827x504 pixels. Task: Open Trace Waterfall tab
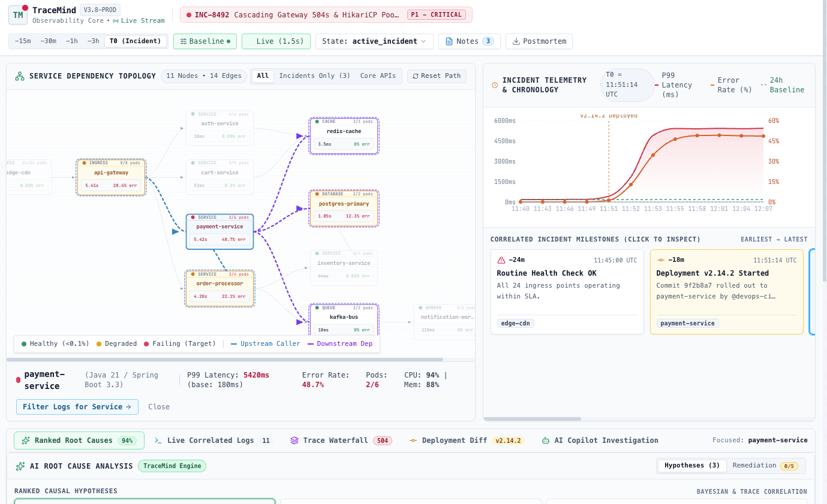pyautogui.click(x=341, y=440)
